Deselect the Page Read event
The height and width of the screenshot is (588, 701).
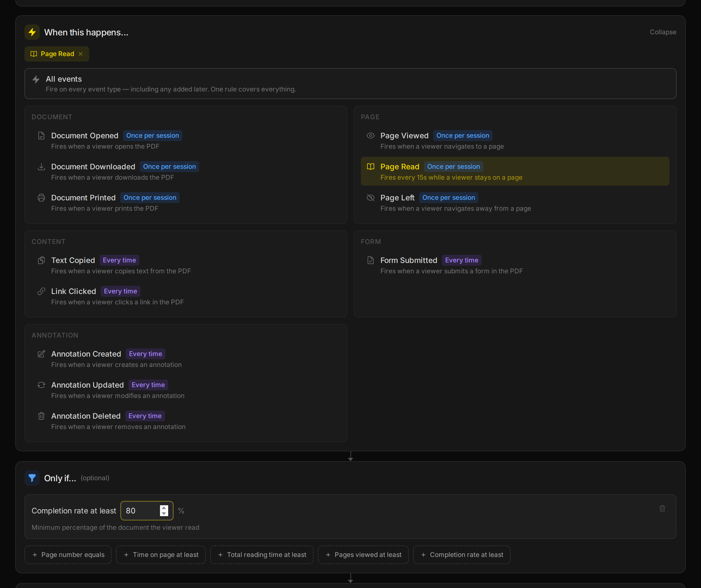pyautogui.click(x=515, y=171)
